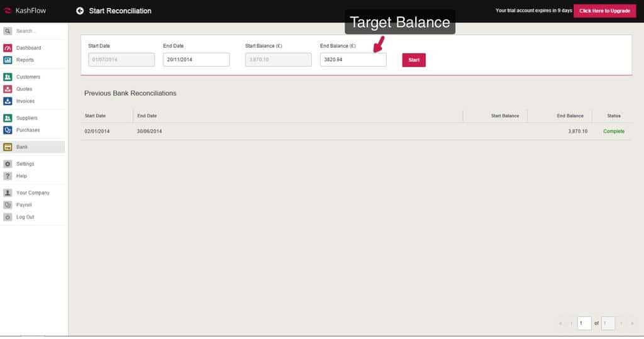Viewport: 644px width, 339px height.
Task: Open Invoices using its icon
Action: pyautogui.click(x=8, y=101)
